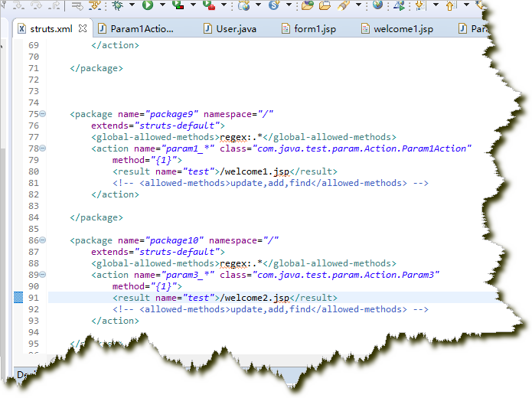The image size is (532, 398).
Task: Click the Drop to Frame icon
Action: (77, 5)
